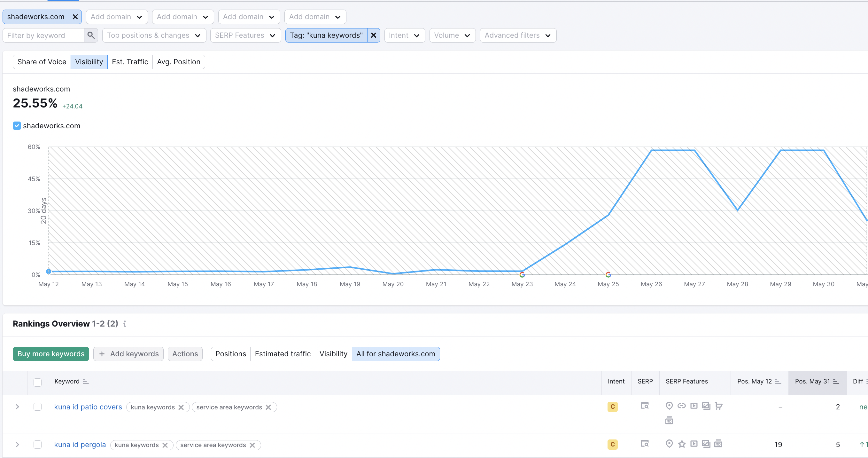868x458 pixels.
Task: Click image pack icon in patio covers row
Action: click(706, 406)
